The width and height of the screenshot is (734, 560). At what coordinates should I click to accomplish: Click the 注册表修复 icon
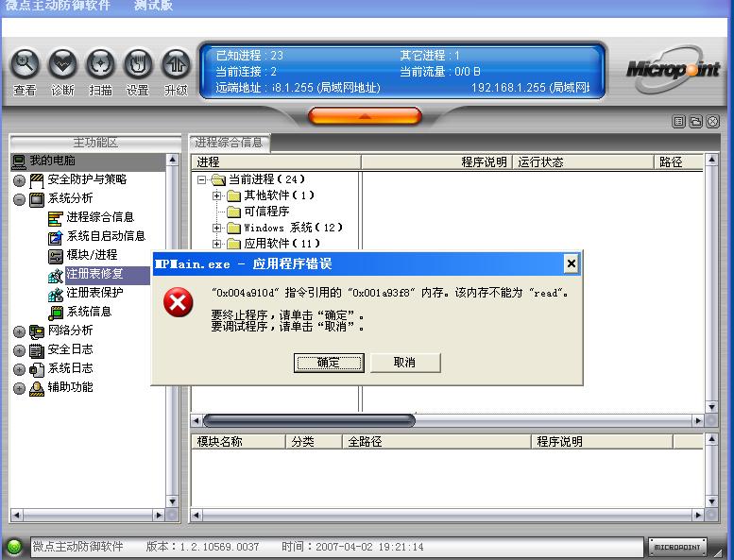55,275
